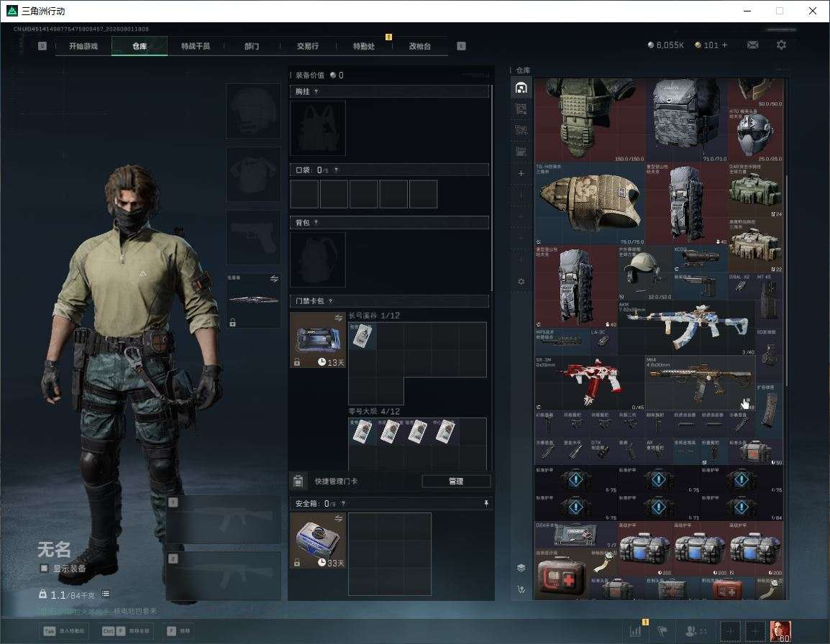The image size is (830, 644).
Task: Select the large red medical kit
Action: [562, 575]
